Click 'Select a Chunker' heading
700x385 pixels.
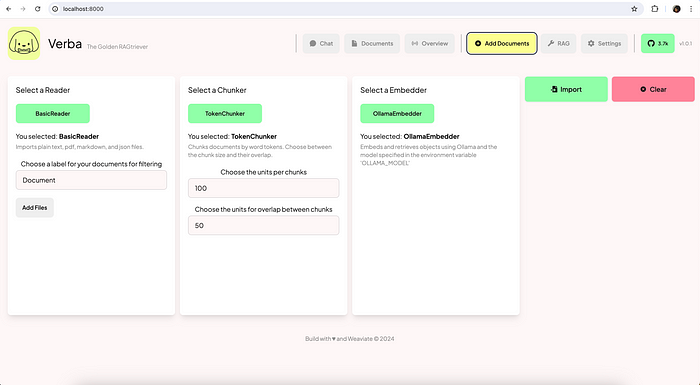217,90
